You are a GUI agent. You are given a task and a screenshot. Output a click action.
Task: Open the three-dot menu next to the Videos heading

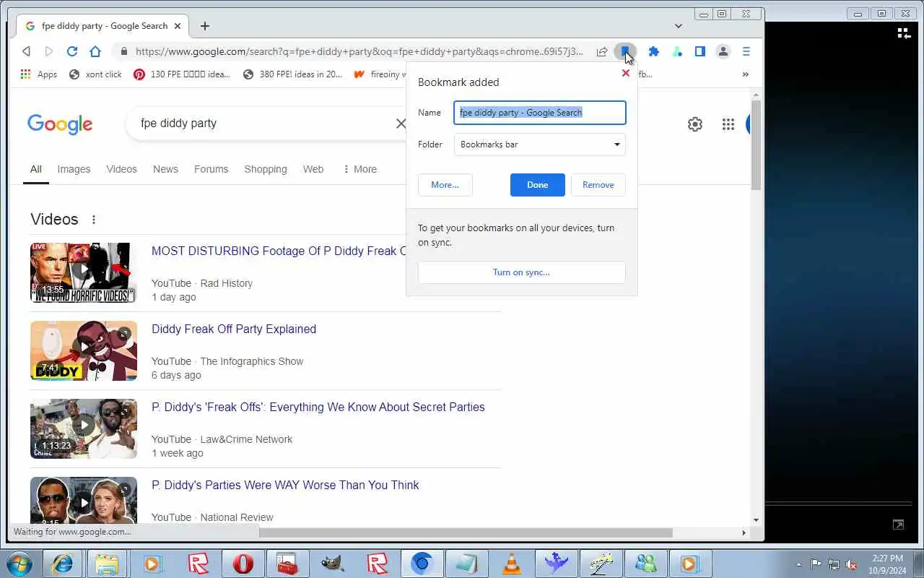pyautogui.click(x=94, y=220)
